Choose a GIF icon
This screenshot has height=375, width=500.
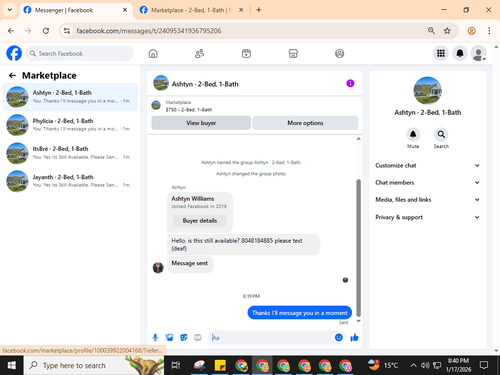[198, 338]
